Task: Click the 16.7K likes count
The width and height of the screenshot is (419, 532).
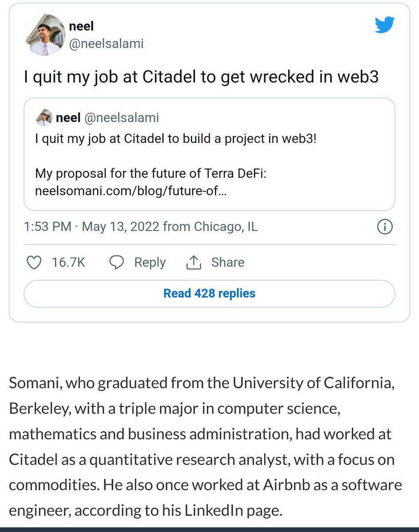Action: [68, 262]
